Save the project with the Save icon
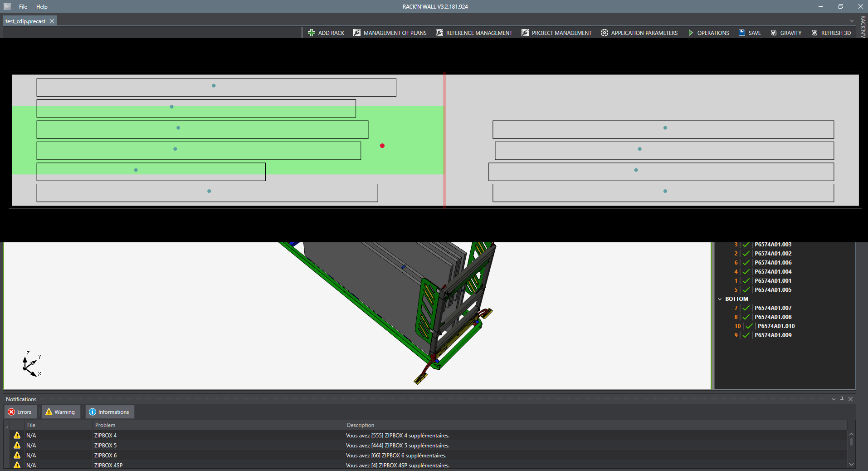 click(742, 33)
